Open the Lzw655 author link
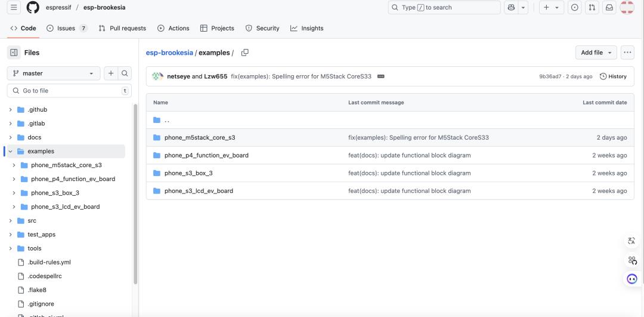Viewport: 644px width, 317px height. click(216, 76)
